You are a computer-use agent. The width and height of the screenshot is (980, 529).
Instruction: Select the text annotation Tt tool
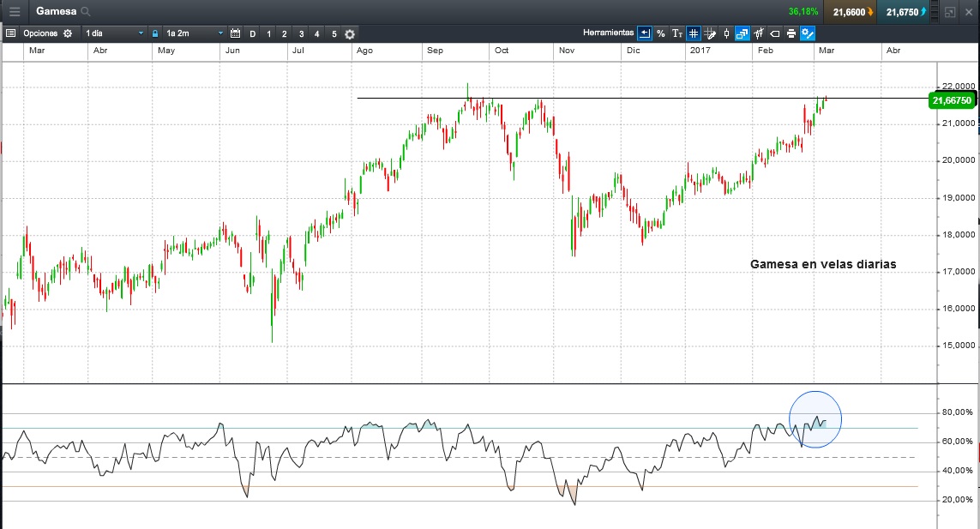click(676, 33)
